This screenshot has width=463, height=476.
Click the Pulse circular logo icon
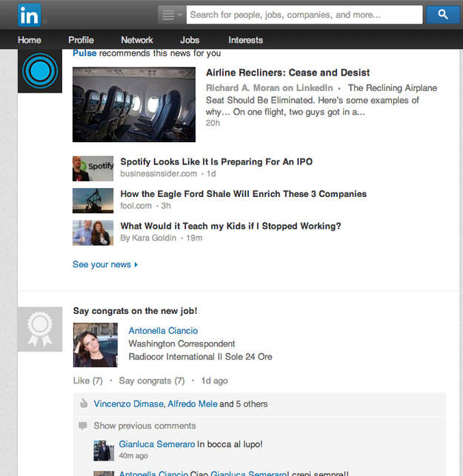[40, 71]
